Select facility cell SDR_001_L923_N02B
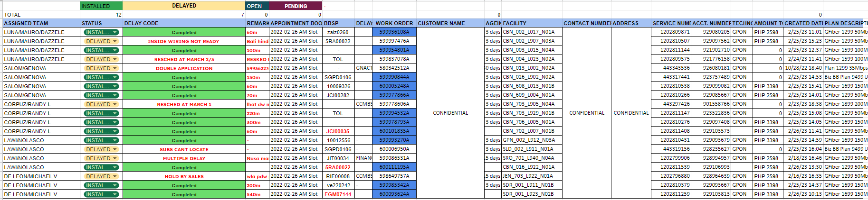This screenshot has height=200, width=868. tap(532, 194)
